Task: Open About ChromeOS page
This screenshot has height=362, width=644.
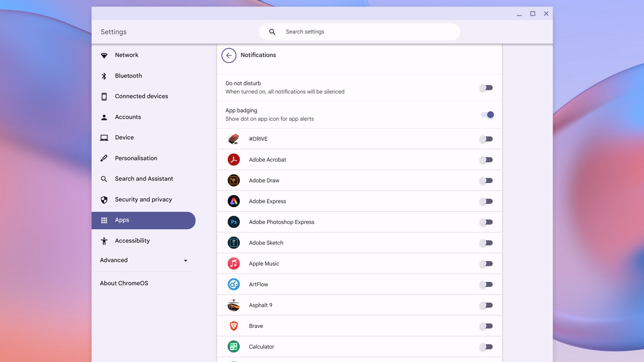Action: tap(124, 283)
